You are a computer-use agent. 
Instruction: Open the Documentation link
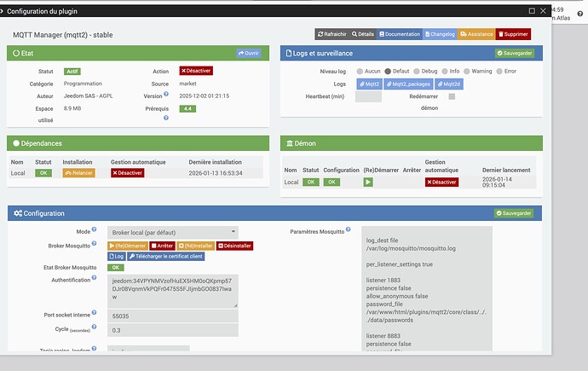(400, 34)
